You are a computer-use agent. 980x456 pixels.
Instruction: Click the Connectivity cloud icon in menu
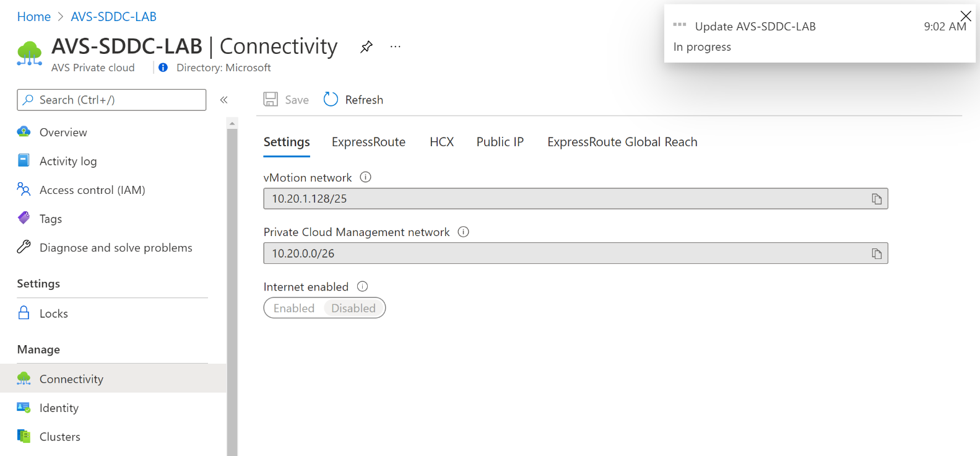tap(24, 378)
